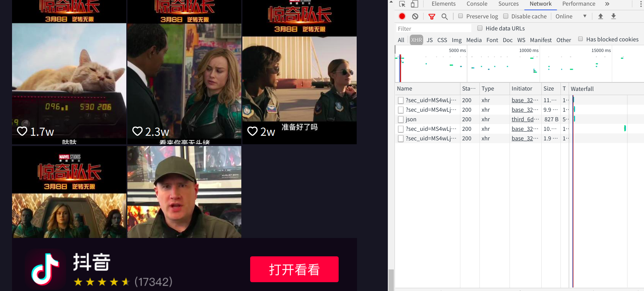Click the inspect element selector icon

[x=402, y=4]
